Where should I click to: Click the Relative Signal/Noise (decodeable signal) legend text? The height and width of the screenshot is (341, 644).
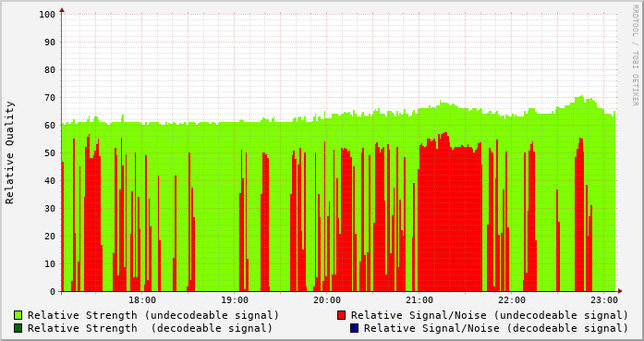496,328
